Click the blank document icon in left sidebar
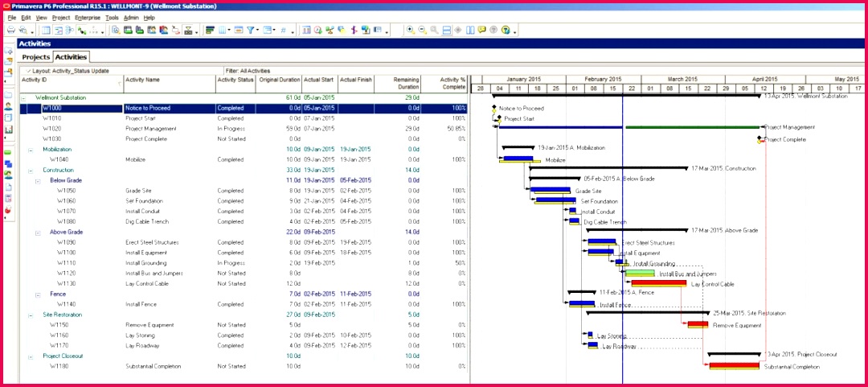The width and height of the screenshot is (868, 387). tap(8, 187)
